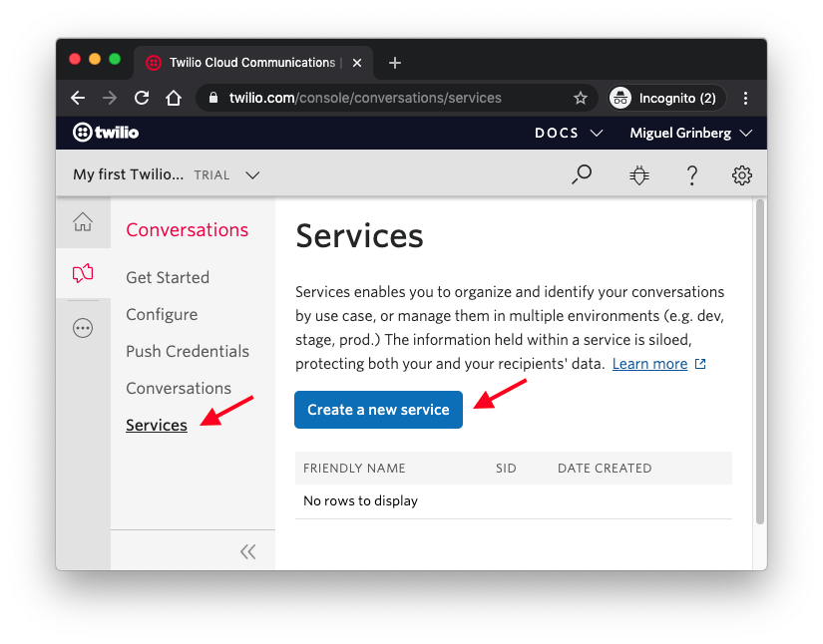Open Configure in the sidebar
This screenshot has height=644, width=823.
[162, 315]
